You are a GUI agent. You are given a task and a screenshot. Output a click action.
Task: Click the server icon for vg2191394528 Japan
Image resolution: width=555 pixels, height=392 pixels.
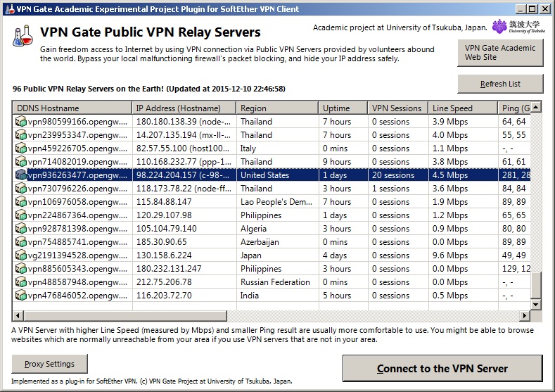click(21, 255)
